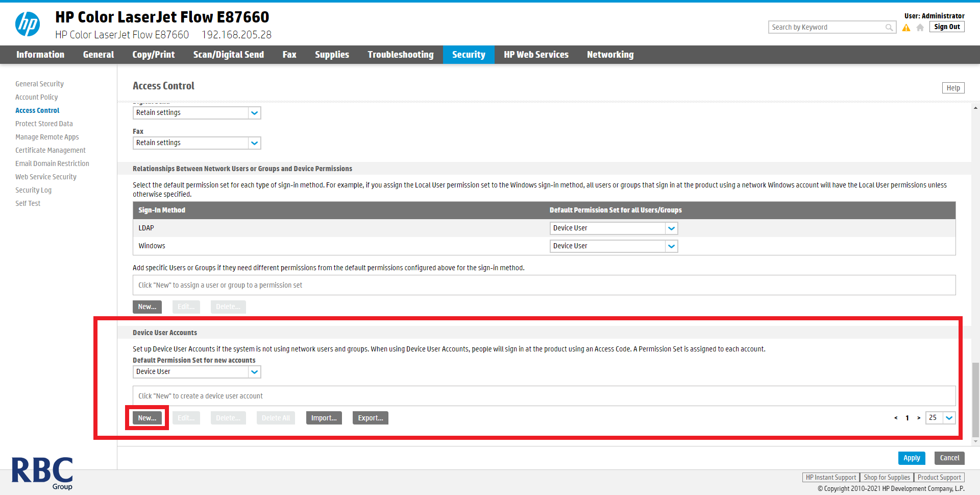980x495 pixels.
Task: Open the Windows permission set dropdown arrow
Action: 671,246
